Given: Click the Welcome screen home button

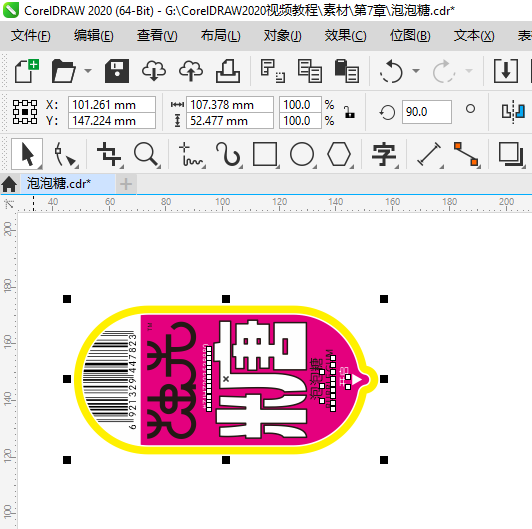Looking at the screenshot, I should click(x=9, y=184).
